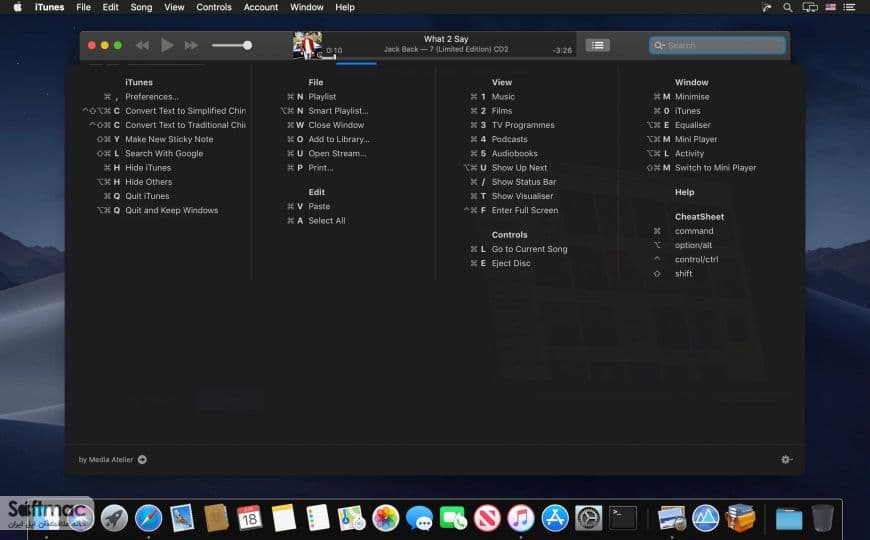
Task: Open System Preferences gear in dock
Action: pos(589,518)
